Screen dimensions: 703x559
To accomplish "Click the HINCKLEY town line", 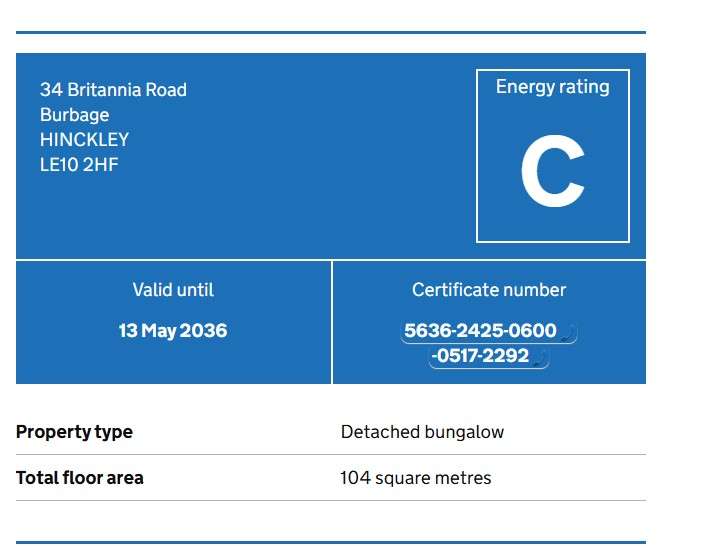I will 84,139.
